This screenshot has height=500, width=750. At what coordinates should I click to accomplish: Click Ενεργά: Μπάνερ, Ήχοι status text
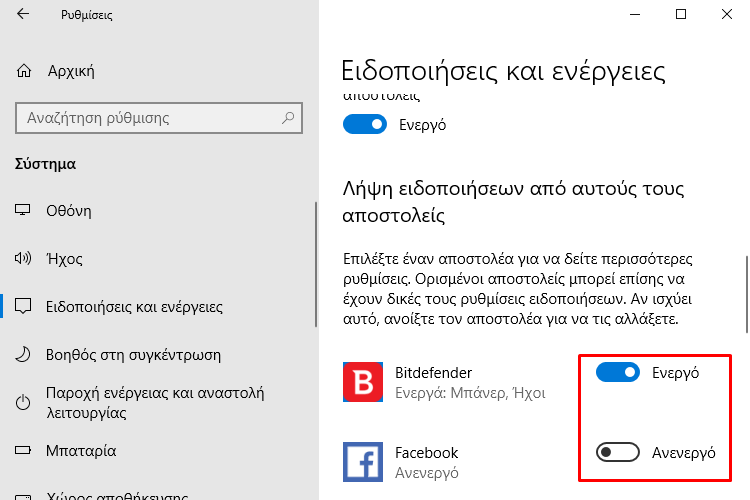click(470, 393)
